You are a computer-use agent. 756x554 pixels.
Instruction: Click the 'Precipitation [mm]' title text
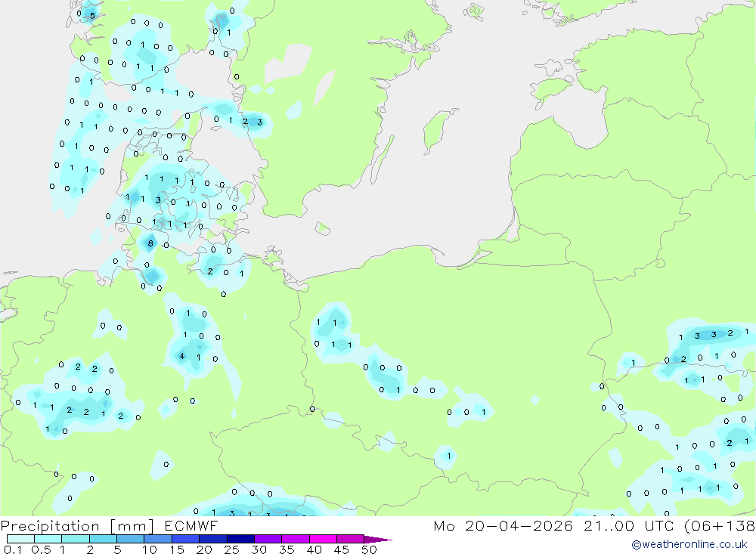click(x=77, y=526)
